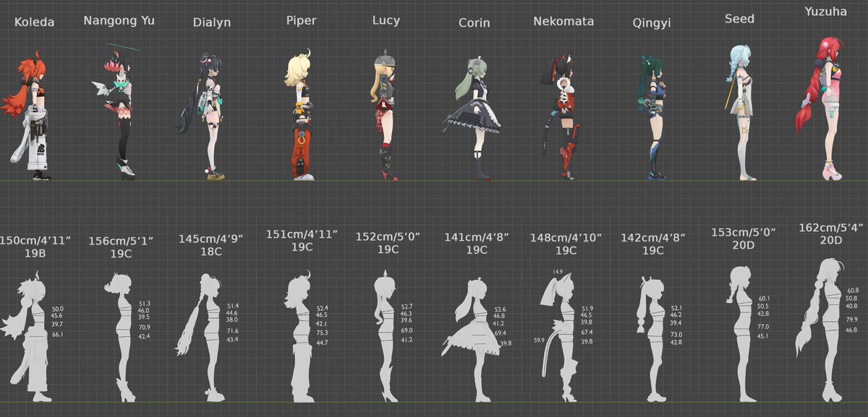Click the 77.0 measurement value

click(x=764, y=327)
